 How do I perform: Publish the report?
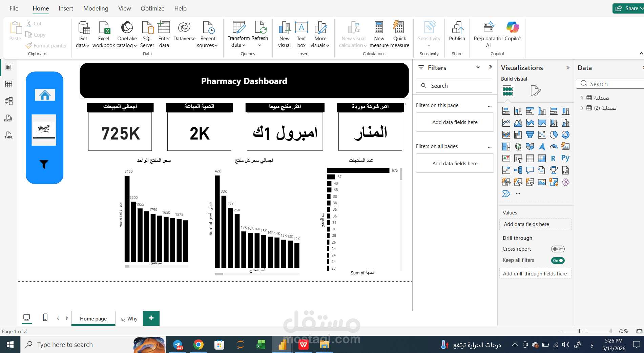tap(457, 31)
